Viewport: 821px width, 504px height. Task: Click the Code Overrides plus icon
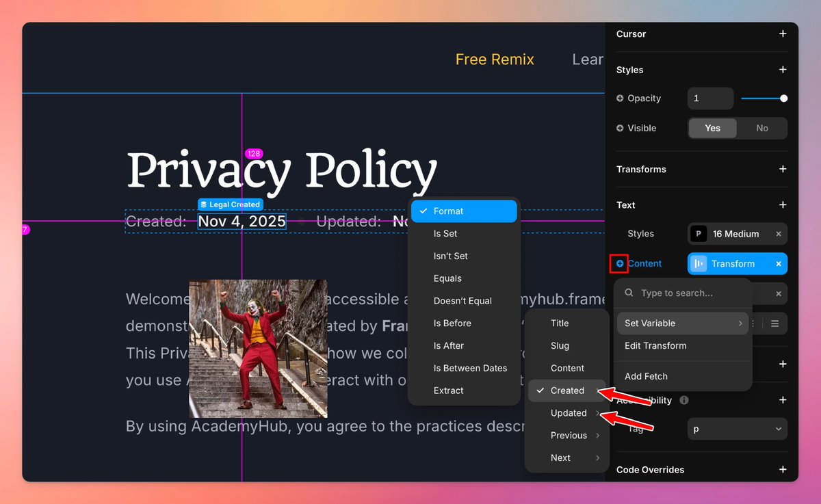(783, 469)
